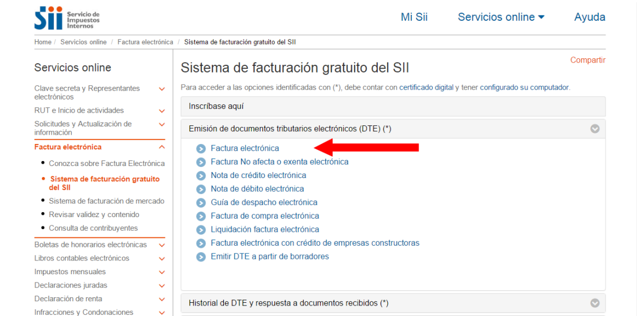
Task: Select Conozca sobre Factura Electrónica in sidebar
Action: click(x=107, y=163)
